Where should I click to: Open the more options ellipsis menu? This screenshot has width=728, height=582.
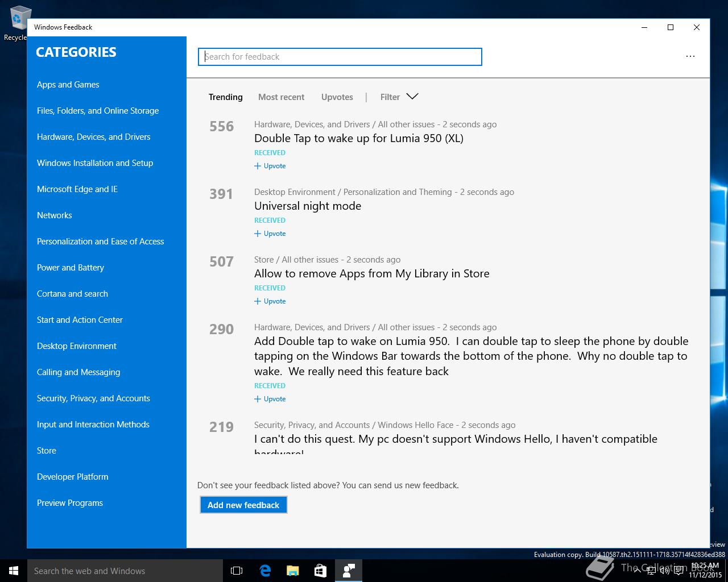pos(690,56)
